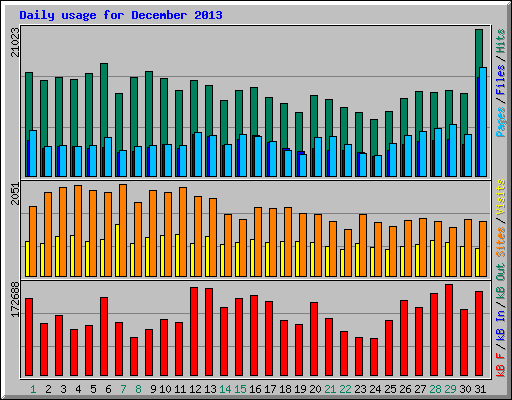
Task: Click day 22 on the x-axis
Action: coord(345,389)
